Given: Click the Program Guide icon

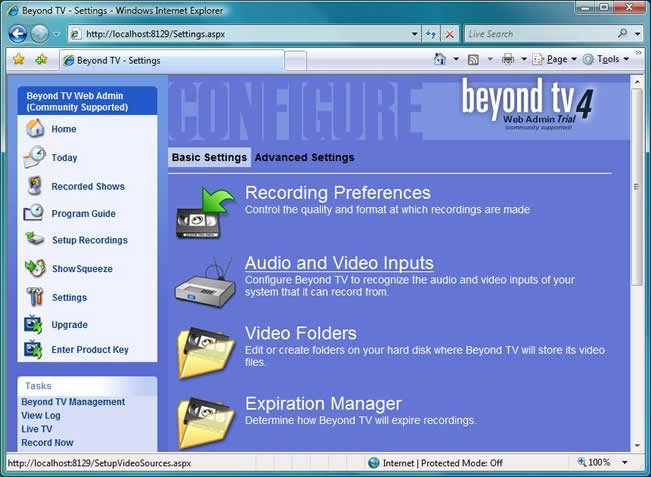Looking at the screenshot, I should (34, 213).
